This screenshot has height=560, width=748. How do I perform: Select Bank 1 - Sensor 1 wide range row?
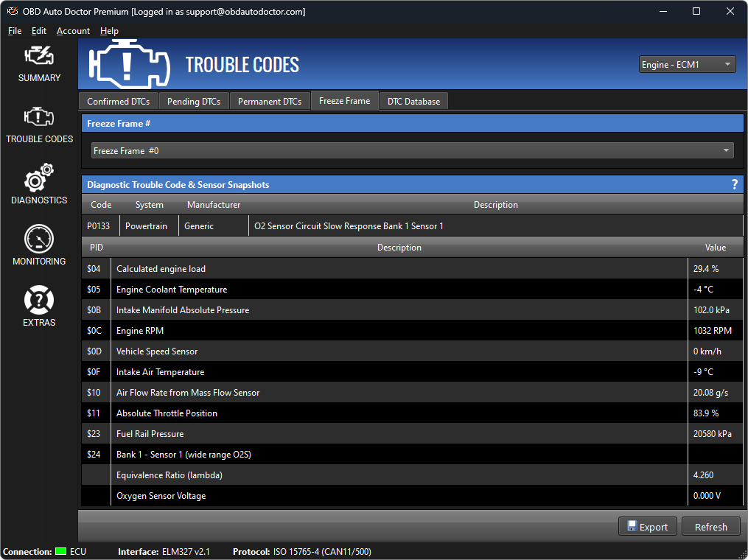tap(412, 454)
